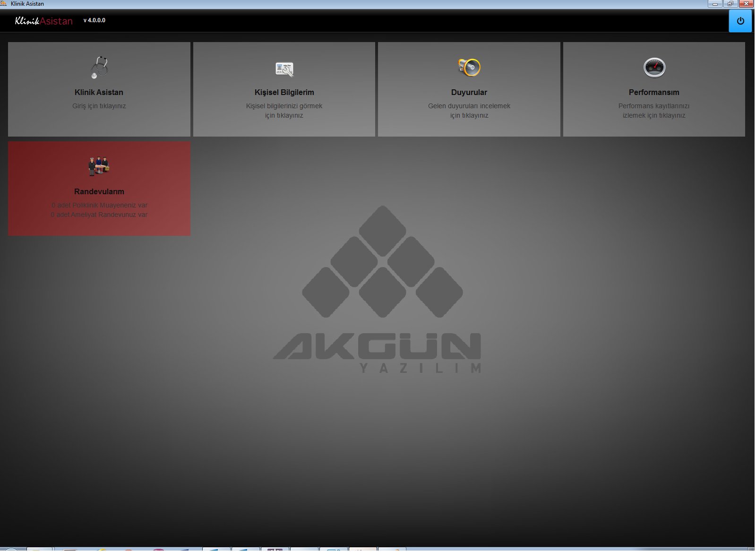Click "Performans kayıtlarınızı izlemek için tıklayınız" description
This screenshot has width=756, height=552.
click(x=654, y=111)
